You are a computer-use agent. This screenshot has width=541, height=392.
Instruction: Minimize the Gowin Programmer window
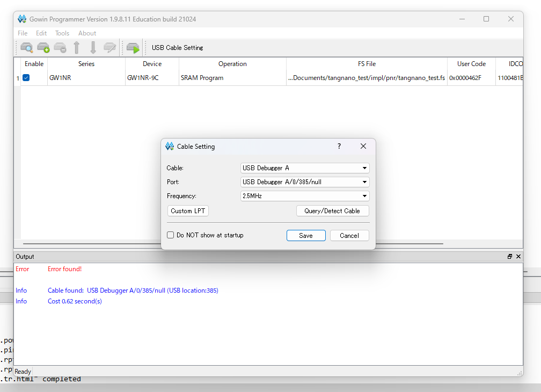(462, 19)
